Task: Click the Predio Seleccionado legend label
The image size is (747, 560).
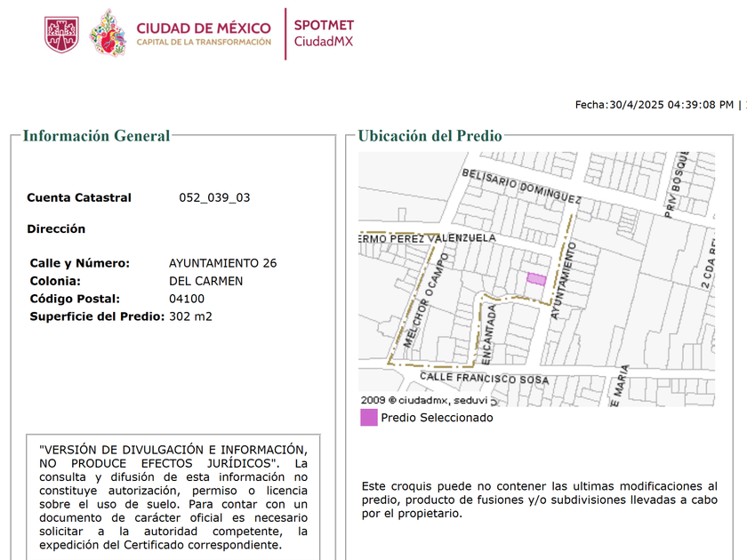Action: coord(437,418)
